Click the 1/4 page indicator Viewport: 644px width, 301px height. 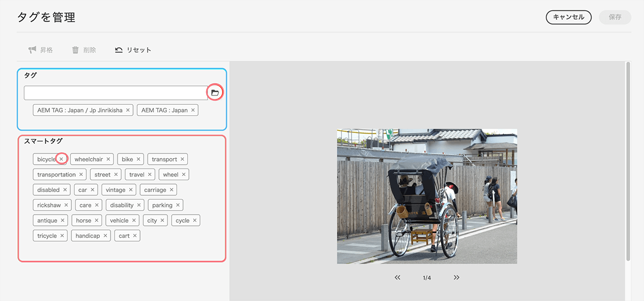click(x=427, y=278)
